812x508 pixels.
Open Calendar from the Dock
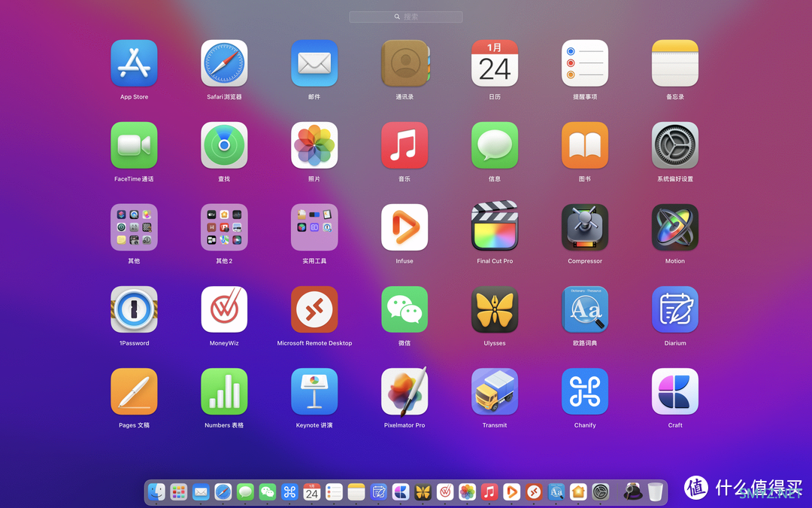click(x=312, y=491)
